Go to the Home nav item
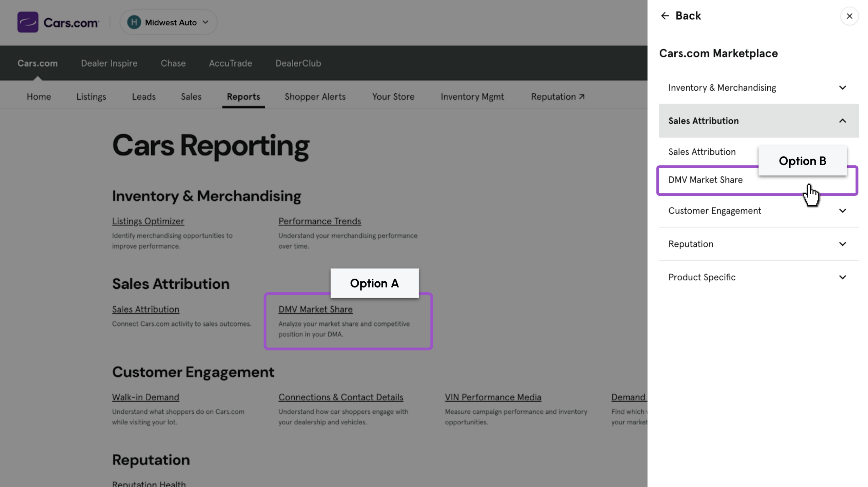The height and width of the screenshot is (487, 868). coord(39,97)
